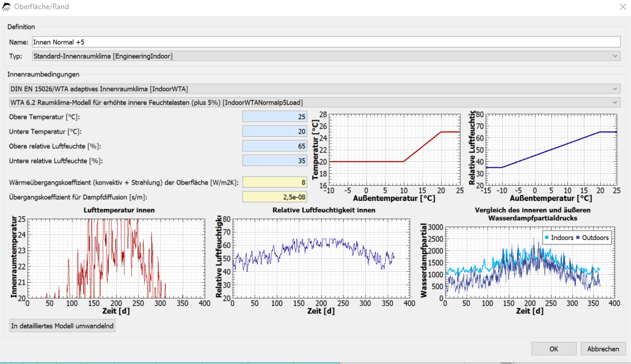Click the 'Lufttemperatur innen' chart title
The height and width of the screenshot is (364, 631).
tap(119, 210)
